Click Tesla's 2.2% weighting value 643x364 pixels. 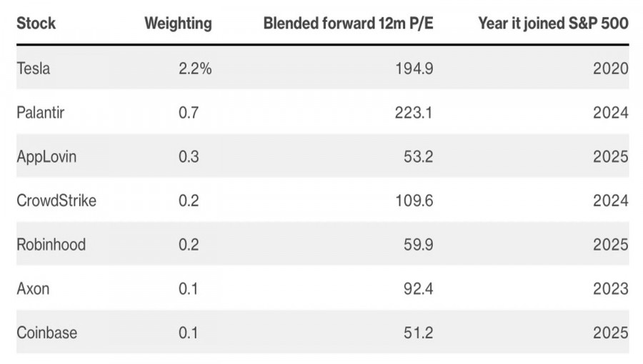[x=194, y=69]
